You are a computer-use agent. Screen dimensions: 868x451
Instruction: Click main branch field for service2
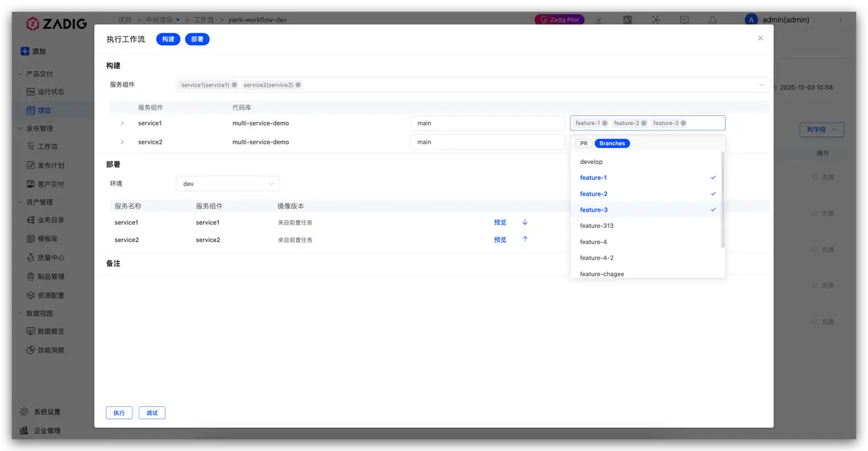coord(488,142)
